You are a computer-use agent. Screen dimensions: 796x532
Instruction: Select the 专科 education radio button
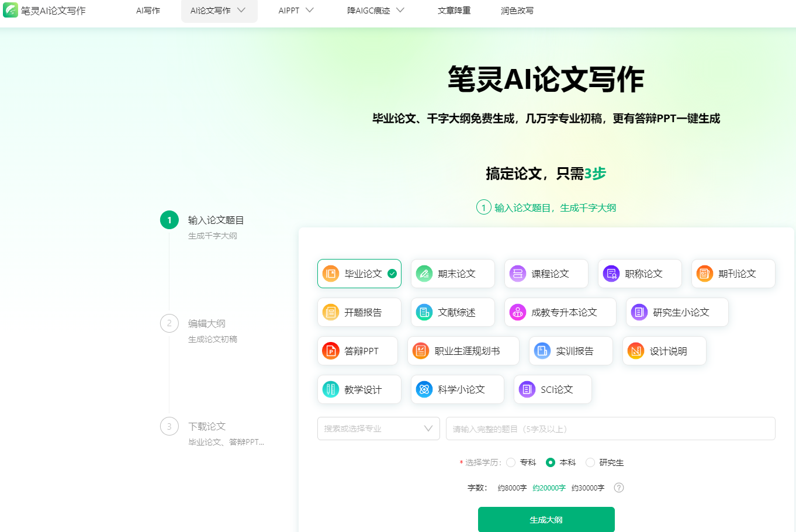point(511,462)
